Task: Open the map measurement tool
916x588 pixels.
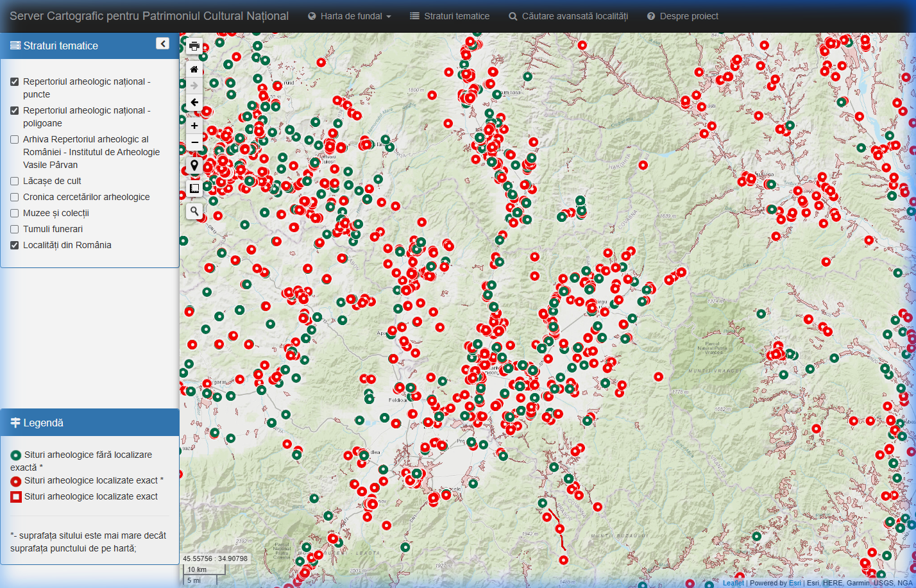Action: [194, 188]
